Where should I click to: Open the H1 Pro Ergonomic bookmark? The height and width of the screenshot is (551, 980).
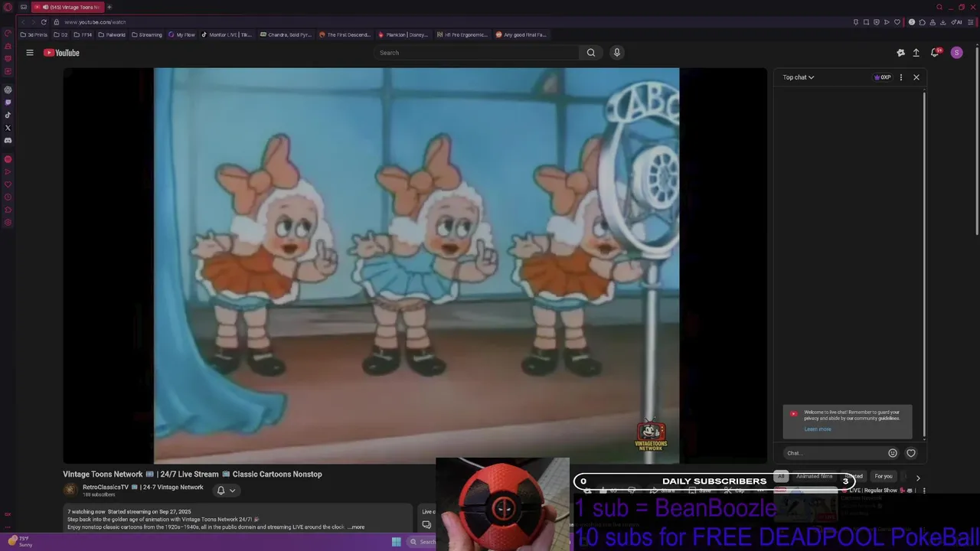click(x=462, y=34)
